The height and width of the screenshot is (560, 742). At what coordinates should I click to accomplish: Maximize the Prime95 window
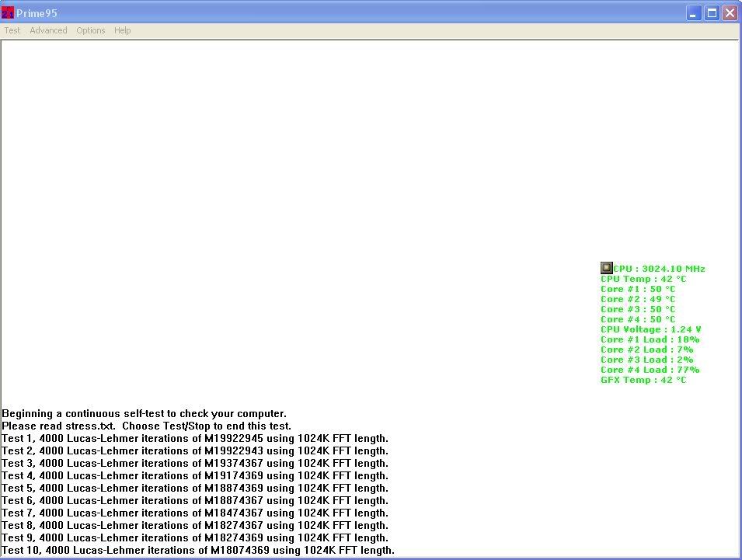pos(712,13)
